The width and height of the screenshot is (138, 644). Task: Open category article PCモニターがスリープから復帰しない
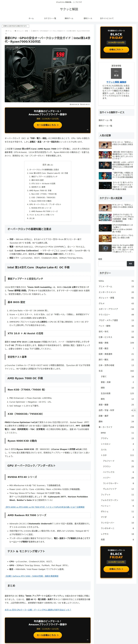[x=116, y=238]
